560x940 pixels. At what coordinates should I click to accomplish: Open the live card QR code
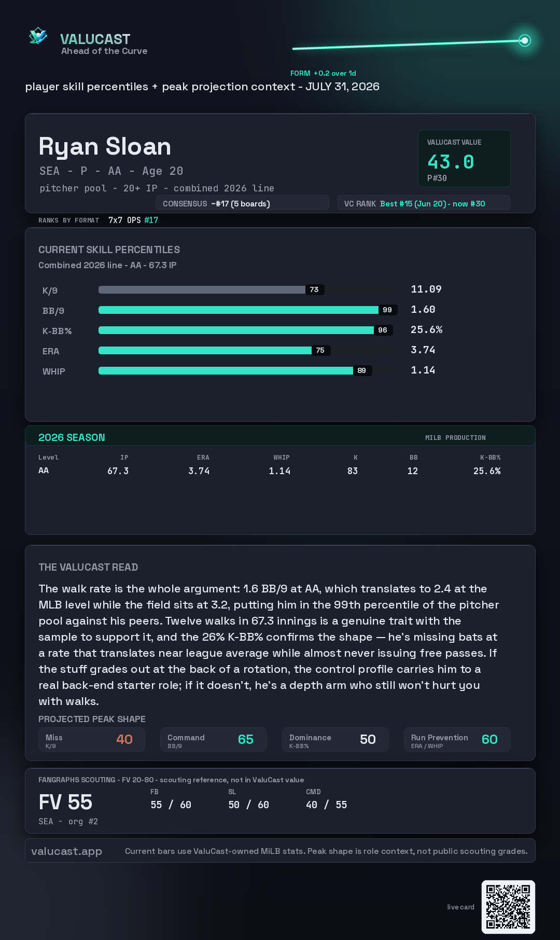tap(508, 907)
